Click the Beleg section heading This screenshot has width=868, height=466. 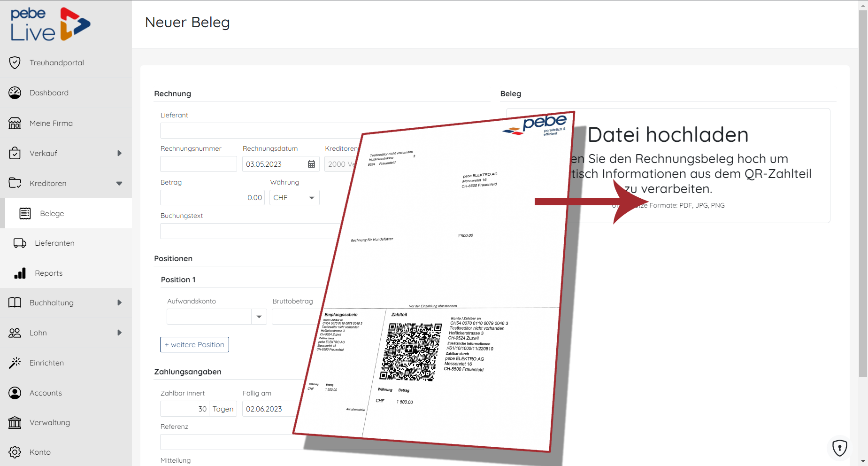coord(511,93)
